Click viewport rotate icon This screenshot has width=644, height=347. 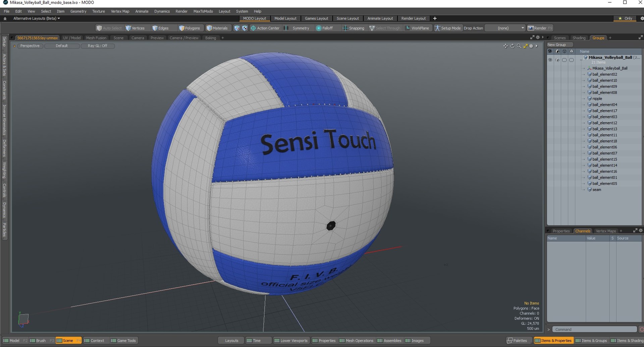coord(512,46)
